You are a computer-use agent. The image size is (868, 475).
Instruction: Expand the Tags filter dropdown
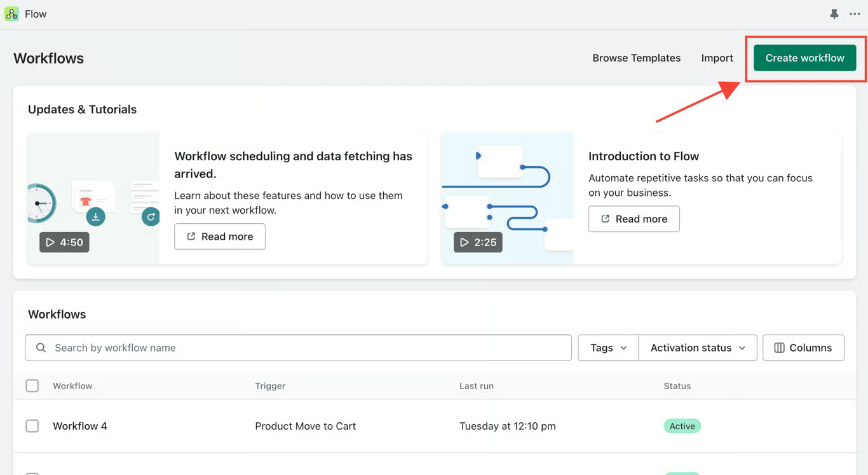[608, 348]
